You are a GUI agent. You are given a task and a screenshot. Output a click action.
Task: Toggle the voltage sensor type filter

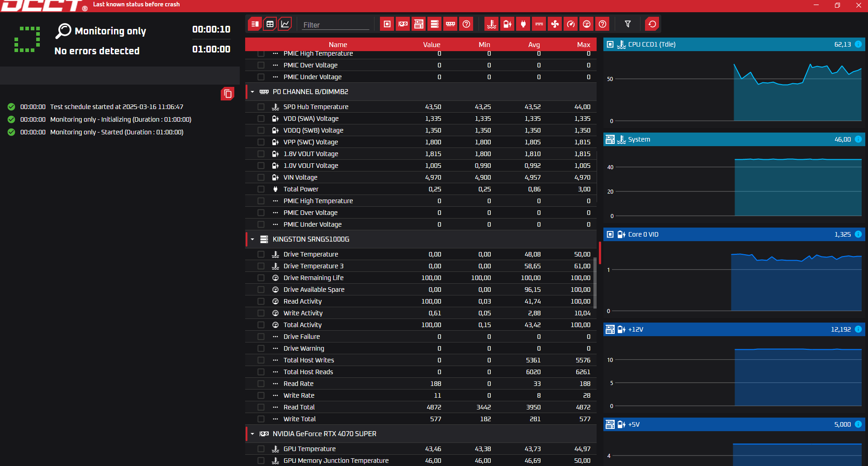[x=508, y=24]
